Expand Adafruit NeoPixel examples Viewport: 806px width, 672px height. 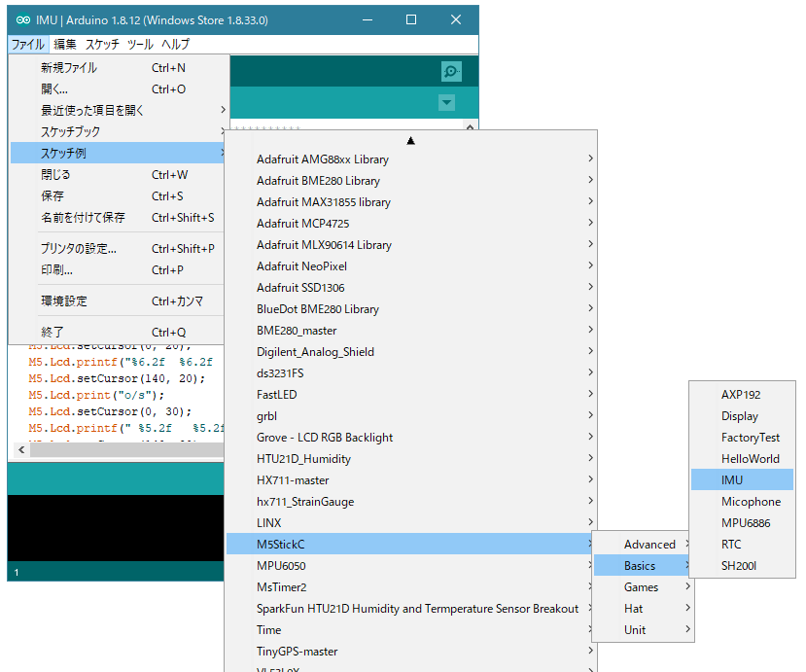[411, 266]
